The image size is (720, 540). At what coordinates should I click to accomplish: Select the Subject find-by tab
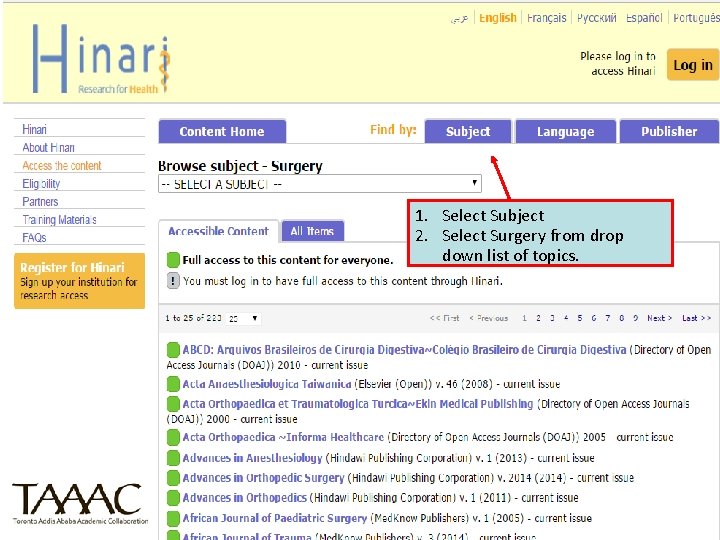pos(468,131)
